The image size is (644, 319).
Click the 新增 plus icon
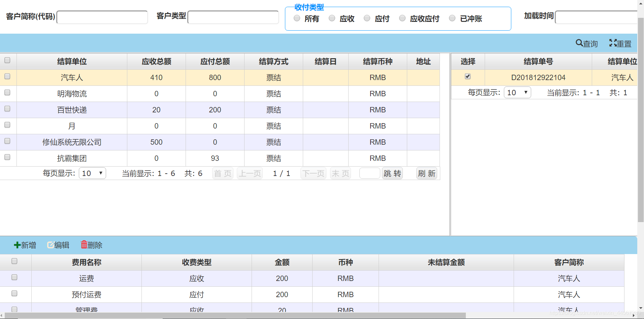coord(17,245)
